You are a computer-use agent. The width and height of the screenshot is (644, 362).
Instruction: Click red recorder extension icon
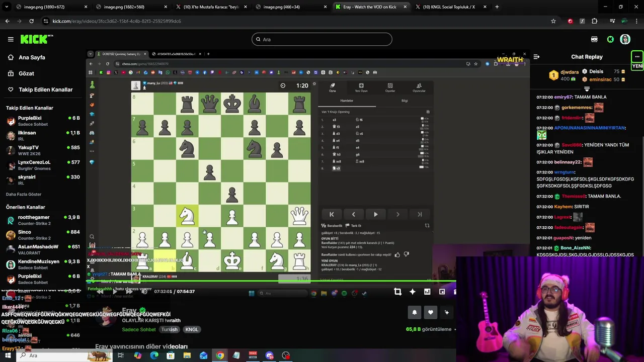[x=570, y=21]
